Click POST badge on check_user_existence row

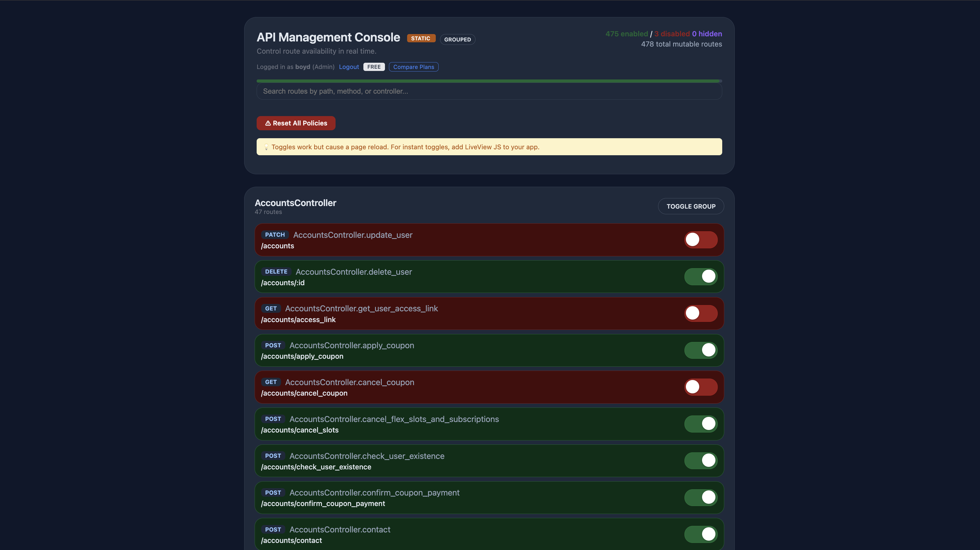point(273,456)
